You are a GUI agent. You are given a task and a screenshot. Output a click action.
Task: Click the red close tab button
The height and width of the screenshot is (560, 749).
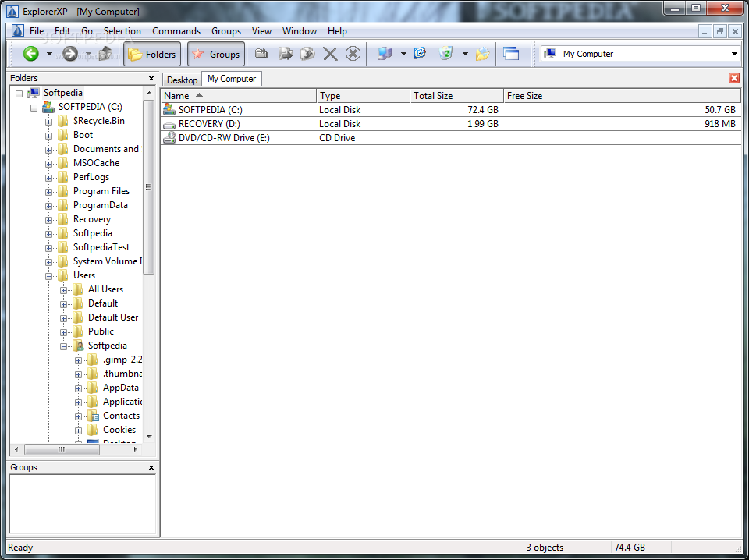[734, 78]
